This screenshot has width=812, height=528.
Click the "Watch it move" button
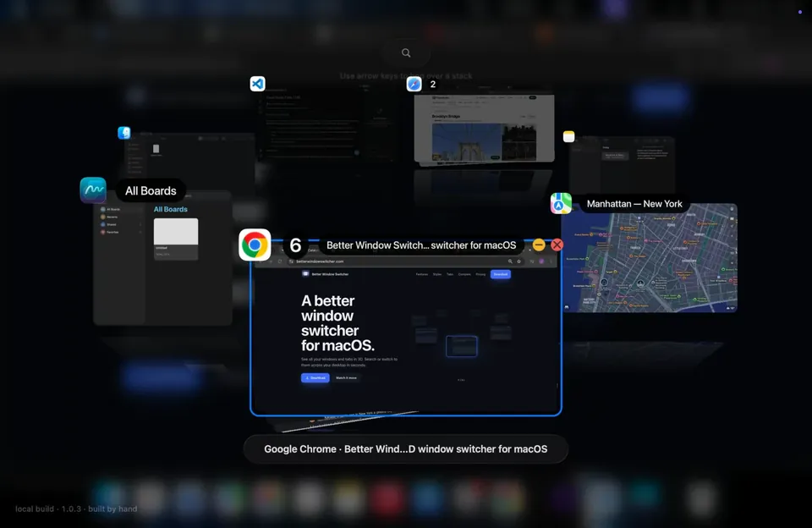pyautogui.click(x=346, y=377)
